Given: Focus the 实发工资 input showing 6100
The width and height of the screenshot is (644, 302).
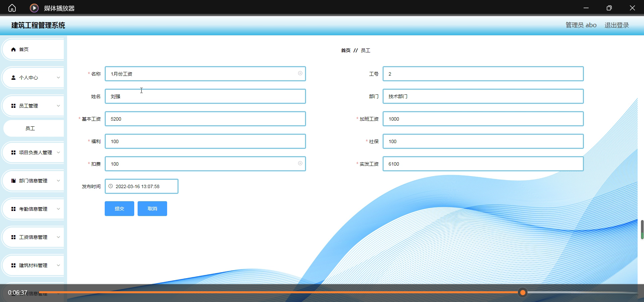Looking at the screenshot, I should 483,164.
